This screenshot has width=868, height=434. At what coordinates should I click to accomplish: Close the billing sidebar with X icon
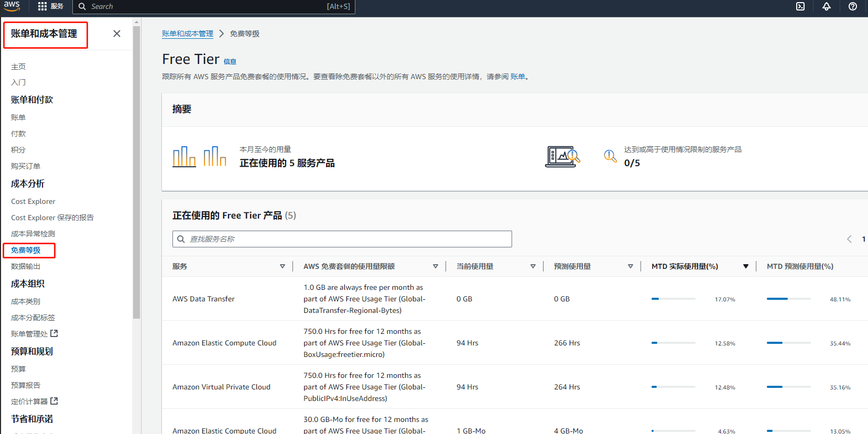(117, 34)
